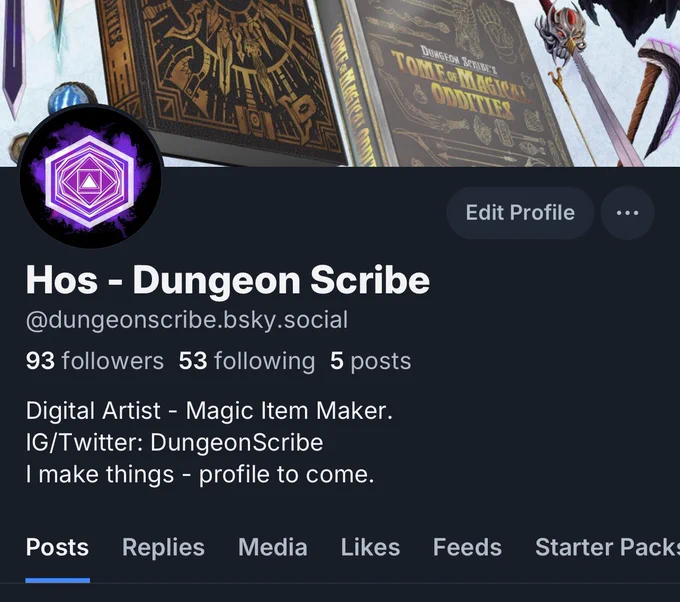The height and width of the screenshot is (602, 680).
Task: Click the 5 posts count
Action: pos(370,361)
